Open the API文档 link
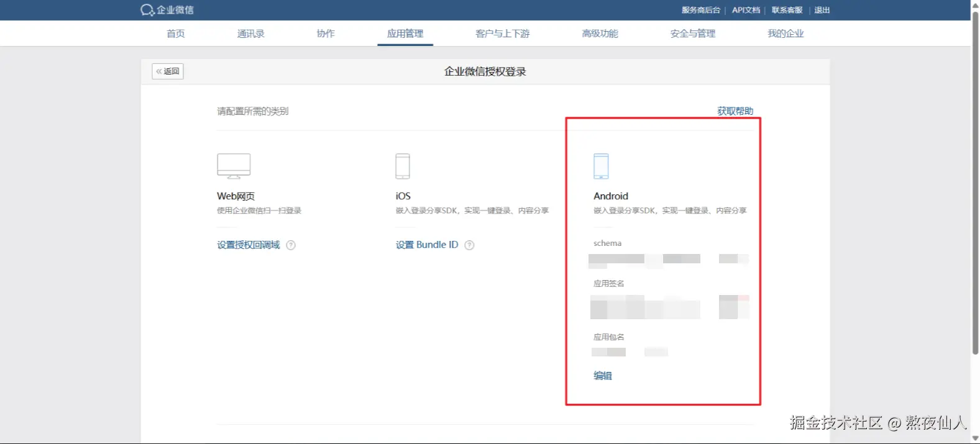This screenshot has height=444, width=980. 746,10
